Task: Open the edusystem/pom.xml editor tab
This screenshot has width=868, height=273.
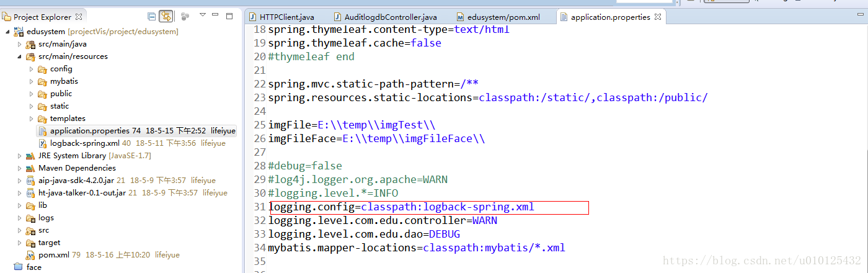Action: (x=501, y=17)
